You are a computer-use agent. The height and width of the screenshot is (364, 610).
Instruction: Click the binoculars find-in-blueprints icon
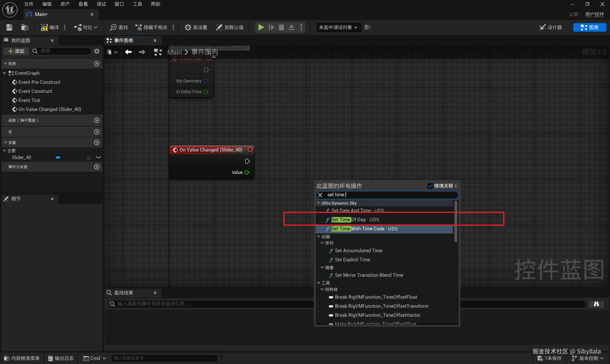pyautogui.click(x=596, y=304)
